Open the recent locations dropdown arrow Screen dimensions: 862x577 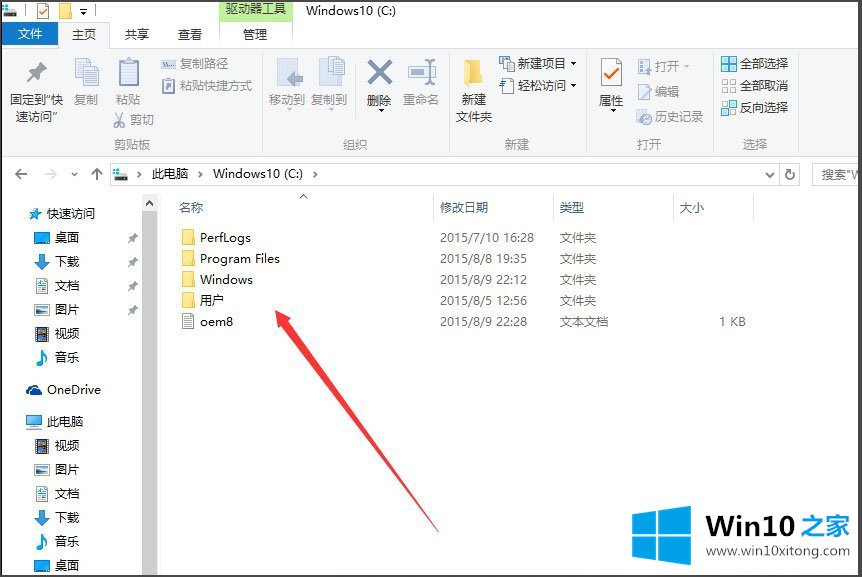coord(74,175)
